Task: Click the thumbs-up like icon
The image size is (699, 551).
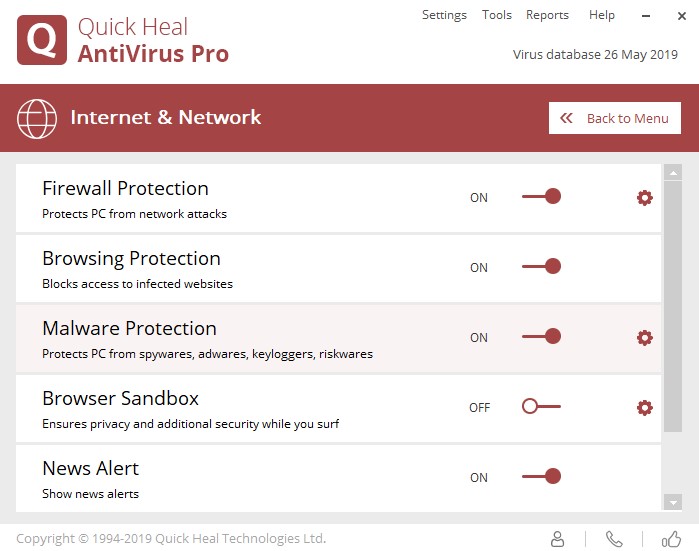Action: [671, 539]
